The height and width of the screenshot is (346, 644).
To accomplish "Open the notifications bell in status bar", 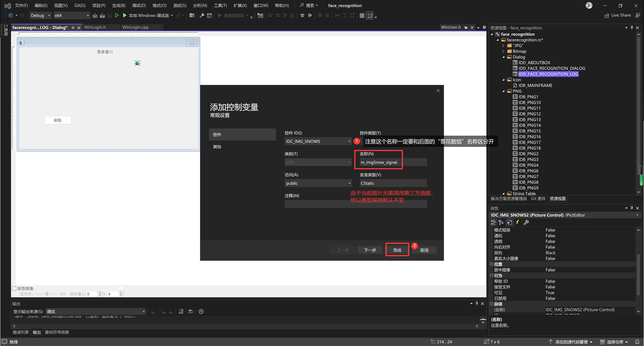I will [637, 342].
